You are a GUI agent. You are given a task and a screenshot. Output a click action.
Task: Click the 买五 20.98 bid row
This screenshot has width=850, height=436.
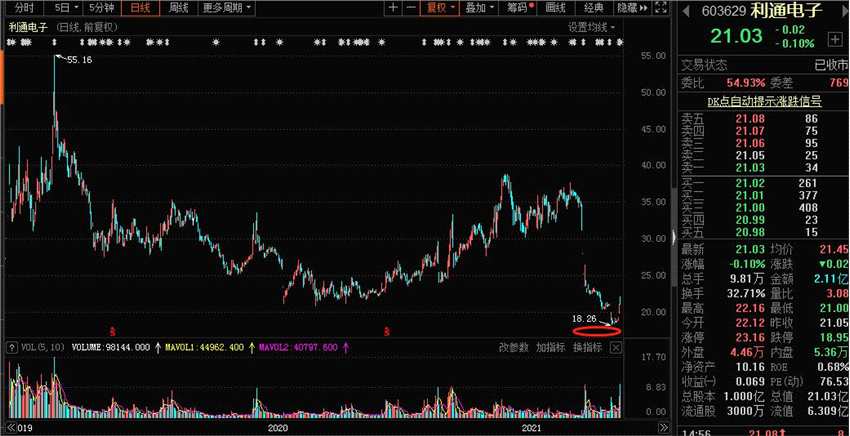[x=762, y=233]
